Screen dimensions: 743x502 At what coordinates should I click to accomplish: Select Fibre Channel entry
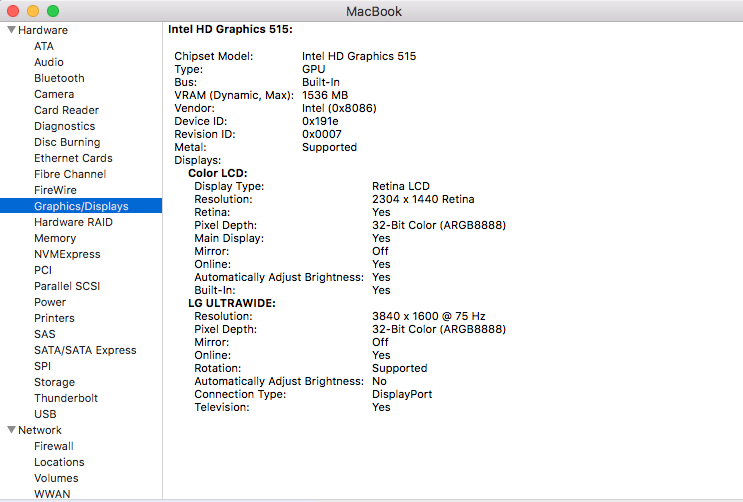pos(70,174)
